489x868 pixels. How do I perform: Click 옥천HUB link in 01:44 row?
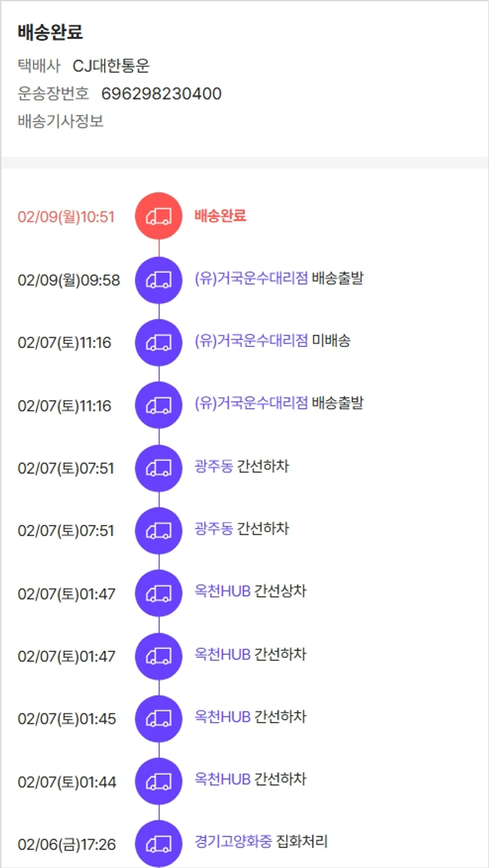point(222,779)
